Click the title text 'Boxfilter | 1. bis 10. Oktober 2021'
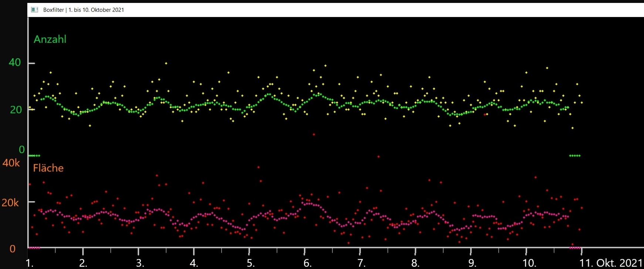This screenshot has width=644, height=269. click(84, 10)
